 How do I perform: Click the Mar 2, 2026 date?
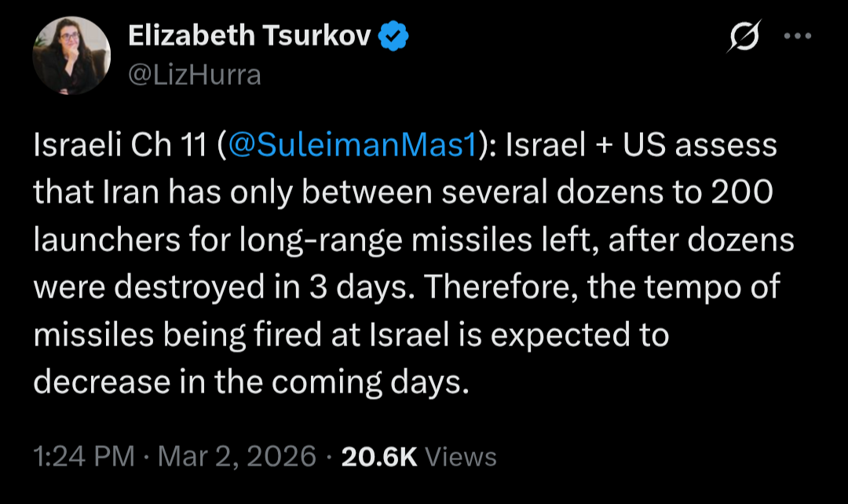tap(238, 456)
